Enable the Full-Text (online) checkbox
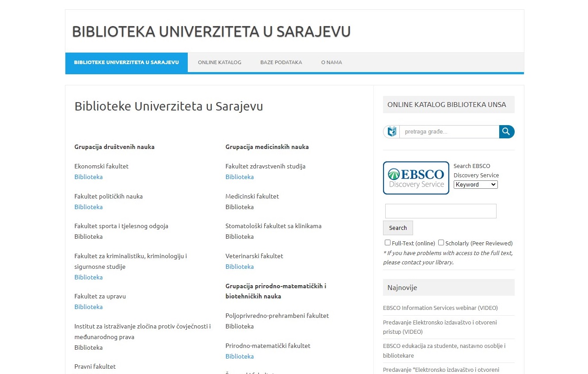588x374 pixels. 387,243
